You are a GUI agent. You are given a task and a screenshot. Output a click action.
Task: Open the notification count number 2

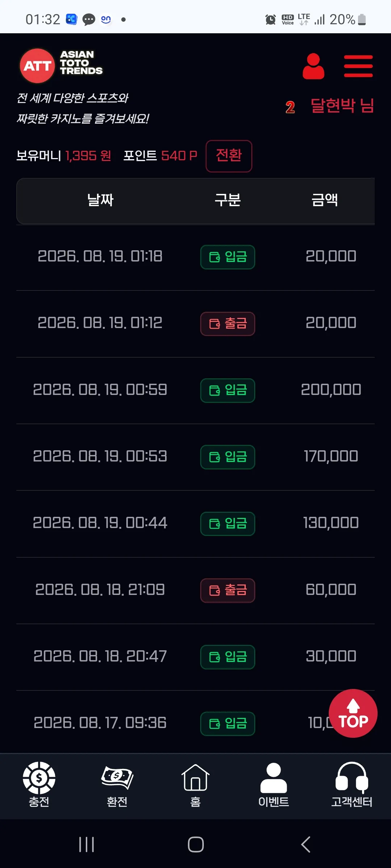[x=290, y=107]
